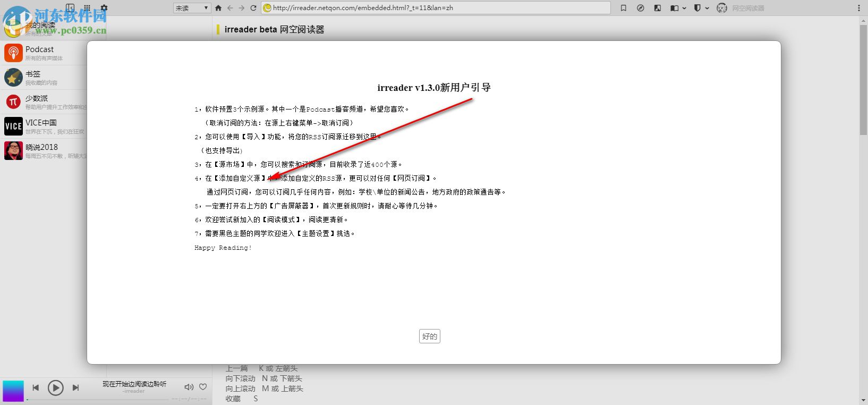The image size is (868, 405).
Task: Click the 向下滚动 N 或 下箭头 shortcut text
Action: click(x=264, y=378)
